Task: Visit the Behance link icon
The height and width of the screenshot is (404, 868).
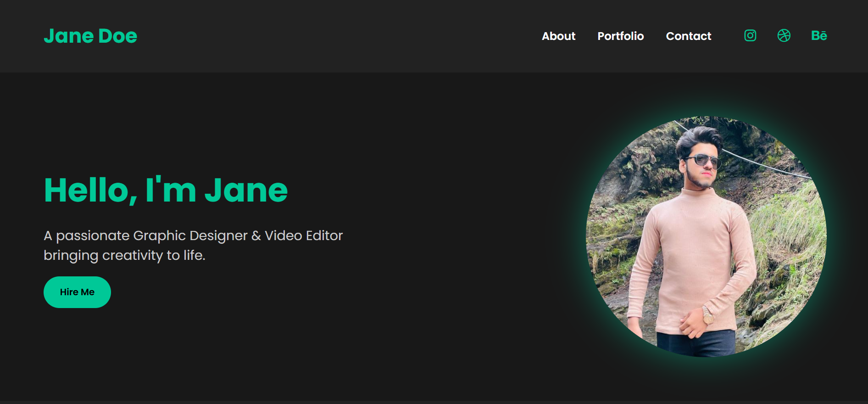Action: pos(819,35)
